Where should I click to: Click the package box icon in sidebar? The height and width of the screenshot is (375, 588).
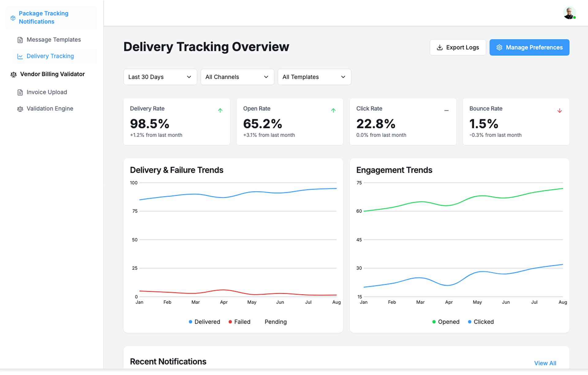tap(13, 18)
